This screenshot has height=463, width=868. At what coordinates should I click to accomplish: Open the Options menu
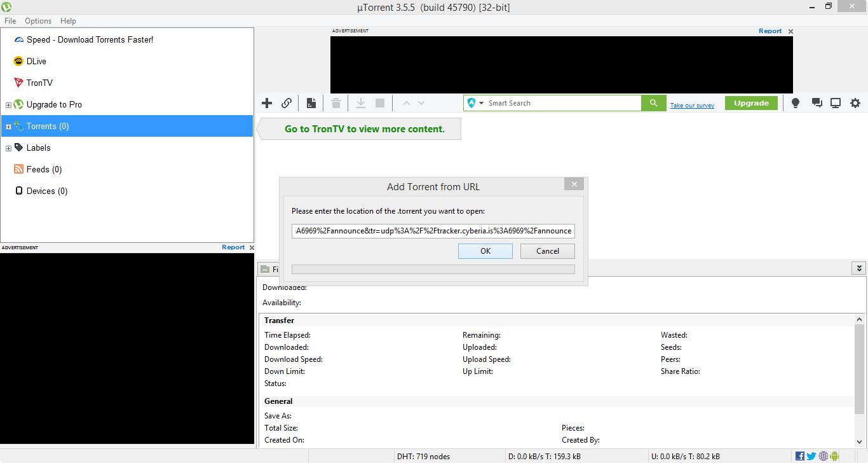point(38,20)
